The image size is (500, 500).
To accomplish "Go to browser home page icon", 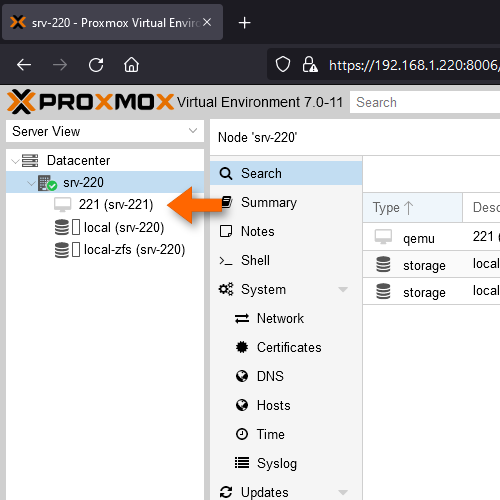I will coord(131,65).
